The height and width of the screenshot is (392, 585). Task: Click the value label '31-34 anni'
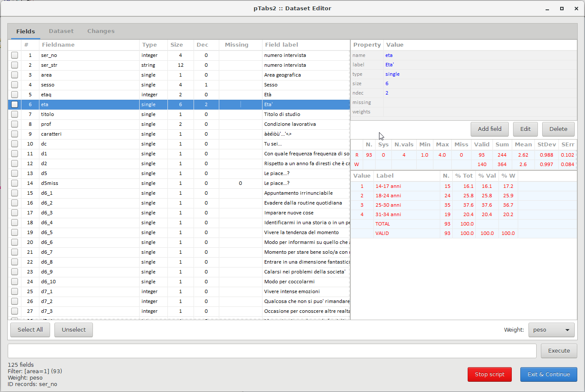click(388, 214)
